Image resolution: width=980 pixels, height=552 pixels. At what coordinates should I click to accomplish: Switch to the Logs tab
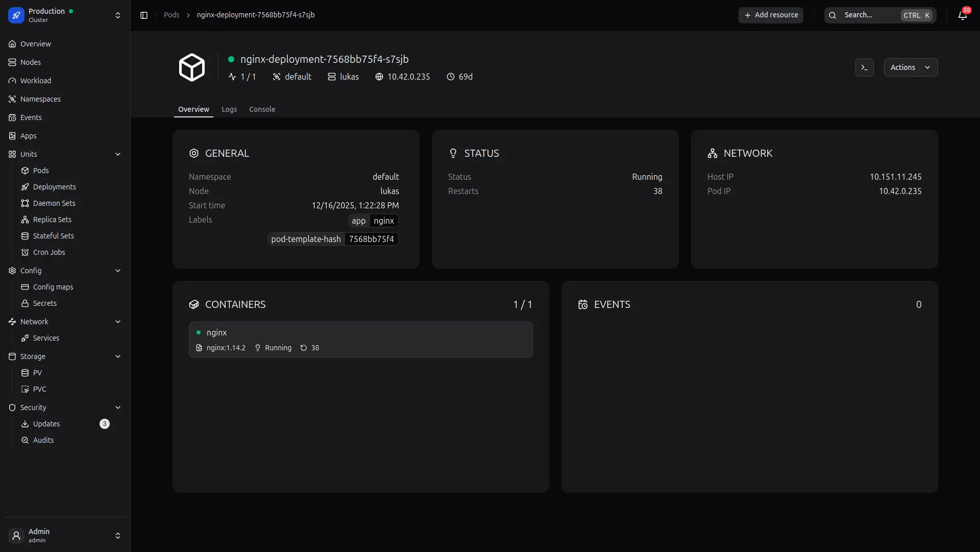pyautogui.click(x=229, y=109)
